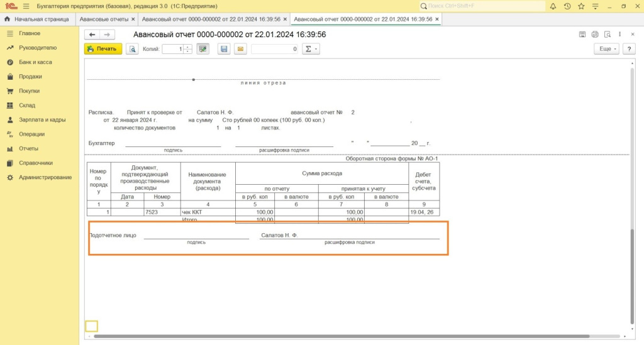Send the document by email icon
The image size is (644, 345).
coord(240,49)
